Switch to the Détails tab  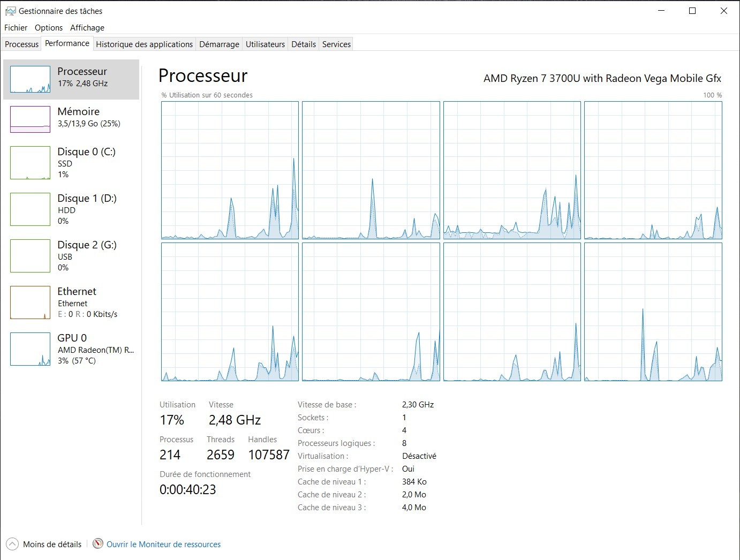tap(304, 44)
